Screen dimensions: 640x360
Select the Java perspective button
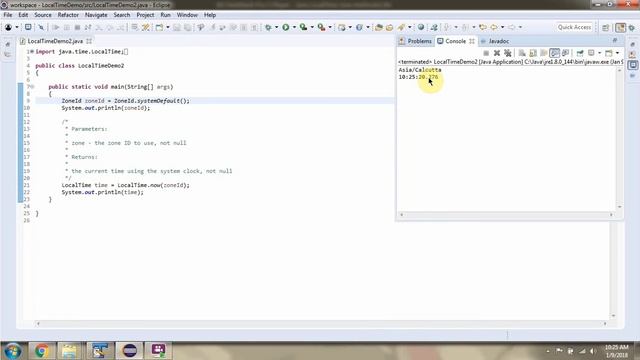620,27
